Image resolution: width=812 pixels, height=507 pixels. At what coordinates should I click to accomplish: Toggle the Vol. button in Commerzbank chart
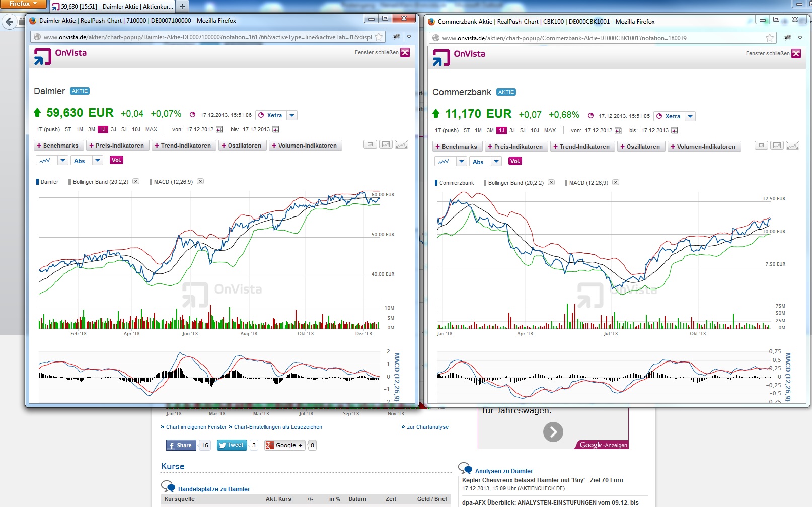(x=515, y=161)
